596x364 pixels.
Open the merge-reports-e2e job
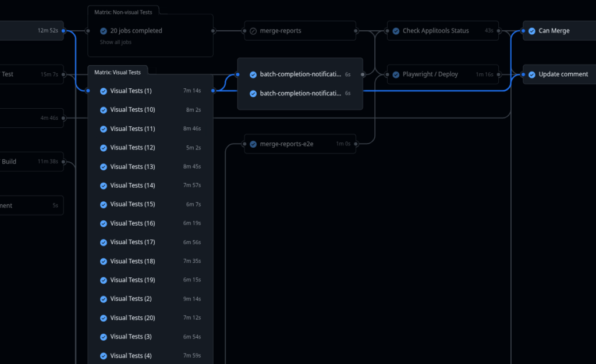(300, 144)
